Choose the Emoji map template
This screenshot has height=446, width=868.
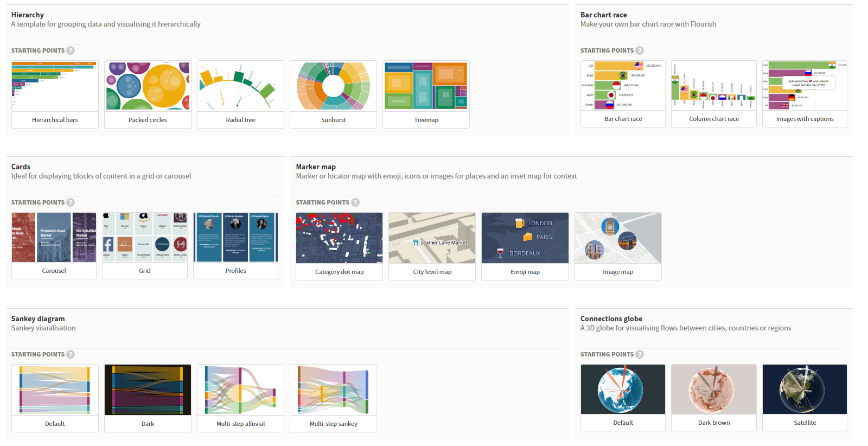[525, 246]
